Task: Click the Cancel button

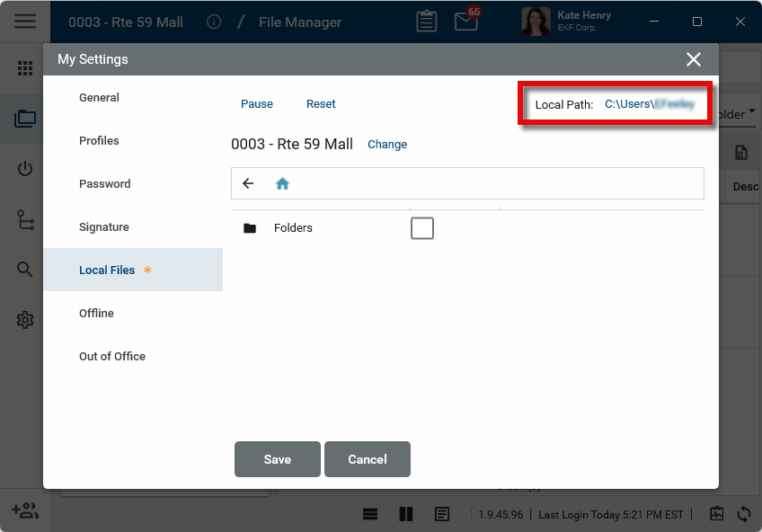Action: pyautogui.click(x=368, y=459)
